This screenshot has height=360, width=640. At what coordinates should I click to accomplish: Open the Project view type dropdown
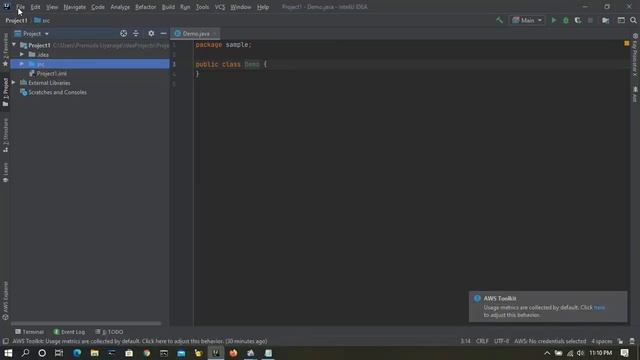31,33
